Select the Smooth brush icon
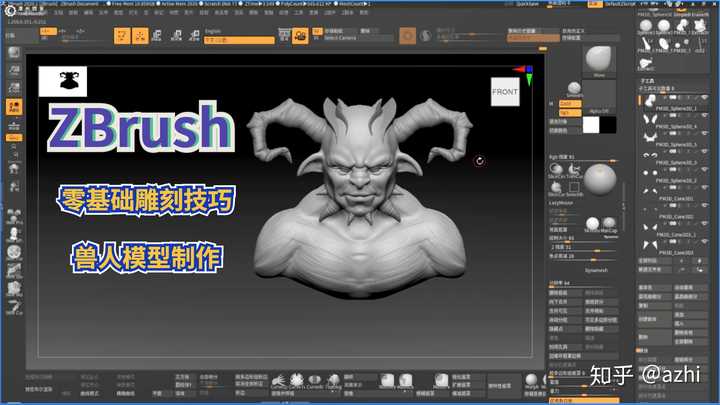This screenshot has width=720, height=405. pyautogui.click(x=574, y=89)
